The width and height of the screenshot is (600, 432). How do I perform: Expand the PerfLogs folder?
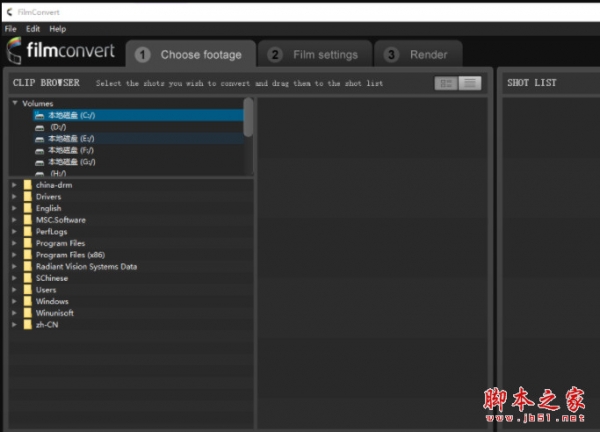point(14,231)
